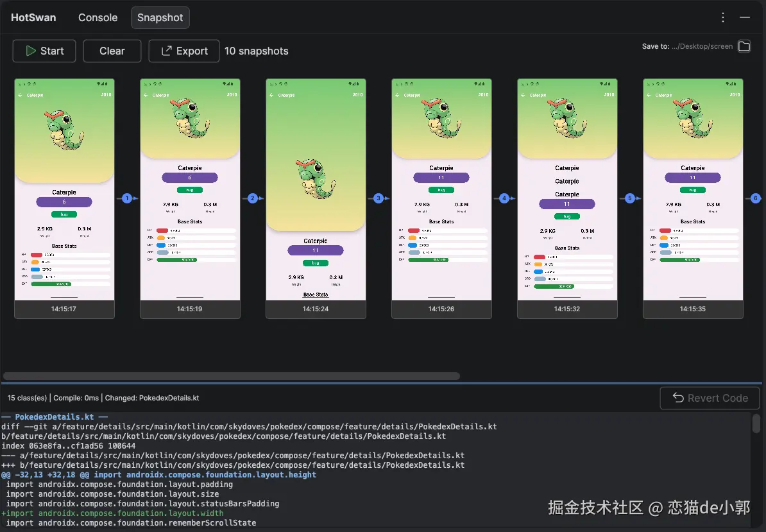This screenshot has height=532, width=766.
Task: Click the 'layout.statusBarsPadding' import line
Action: coord(142,503)
